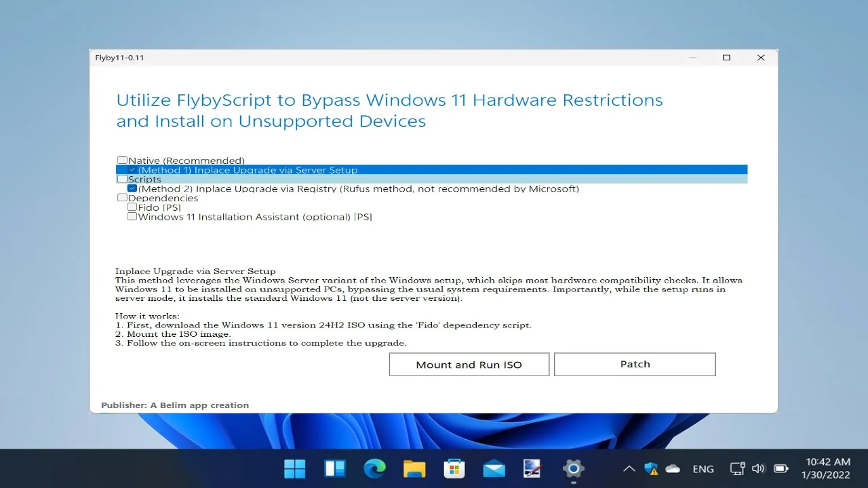Open the pen-and-picture app on the taskbar
This screenshot has height=488, width=868.
coord(533,468)
